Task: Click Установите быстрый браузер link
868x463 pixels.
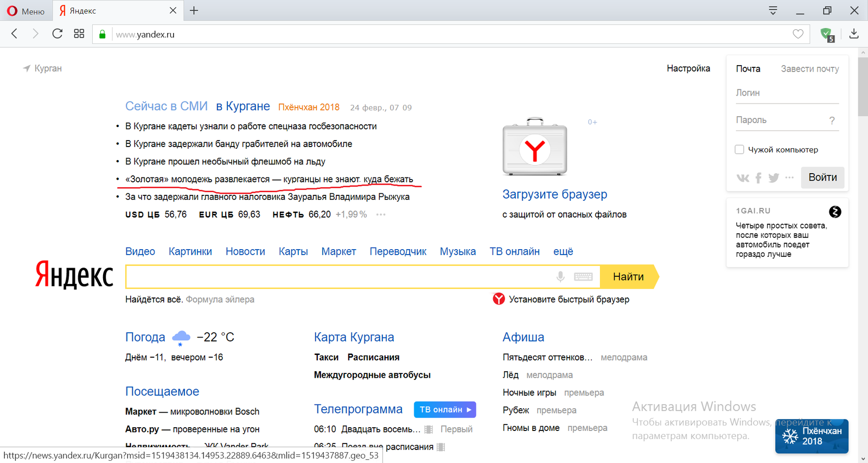Action: 569,300
